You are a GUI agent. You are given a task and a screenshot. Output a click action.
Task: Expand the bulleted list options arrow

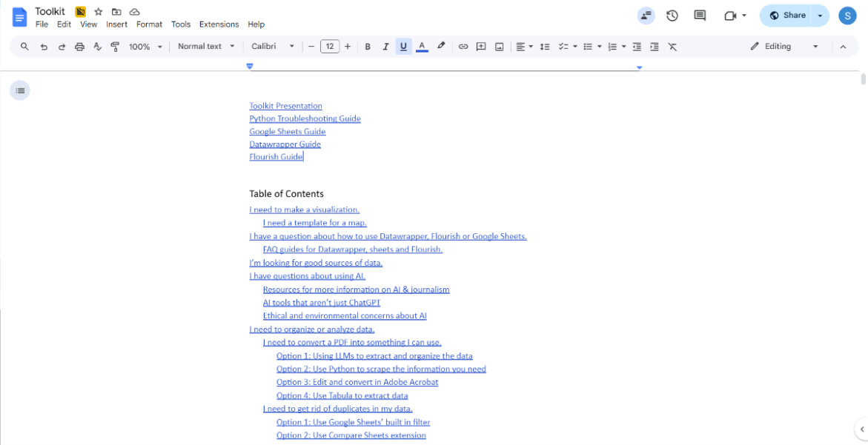tap(600, 47)
